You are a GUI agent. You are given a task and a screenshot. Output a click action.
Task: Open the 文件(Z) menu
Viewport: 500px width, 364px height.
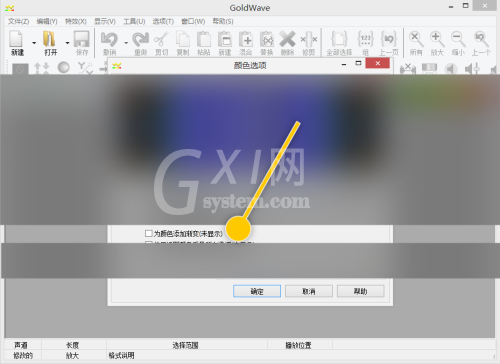coord(18,21)
